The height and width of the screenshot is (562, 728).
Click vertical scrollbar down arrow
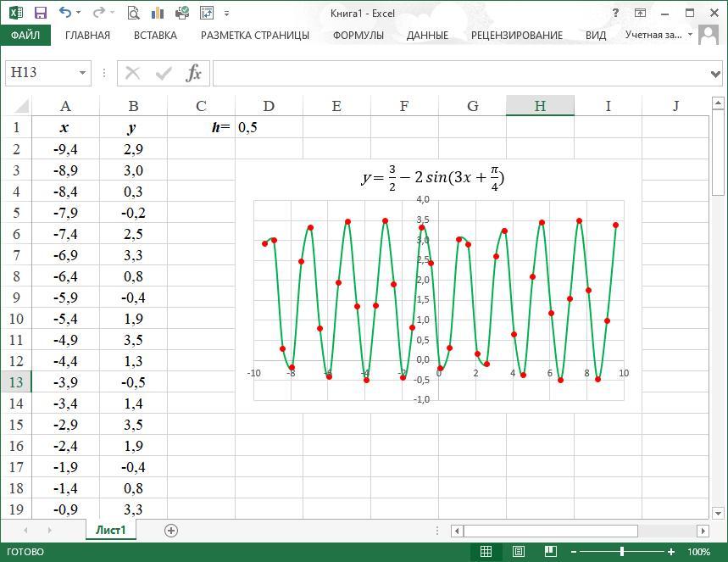click(x=718, y=513)
